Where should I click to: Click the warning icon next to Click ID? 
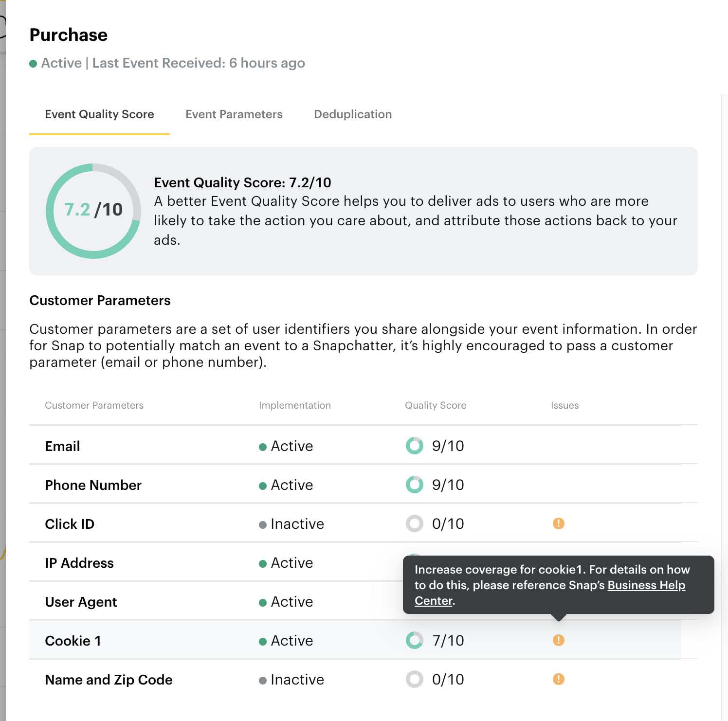(x=559, y=523)
